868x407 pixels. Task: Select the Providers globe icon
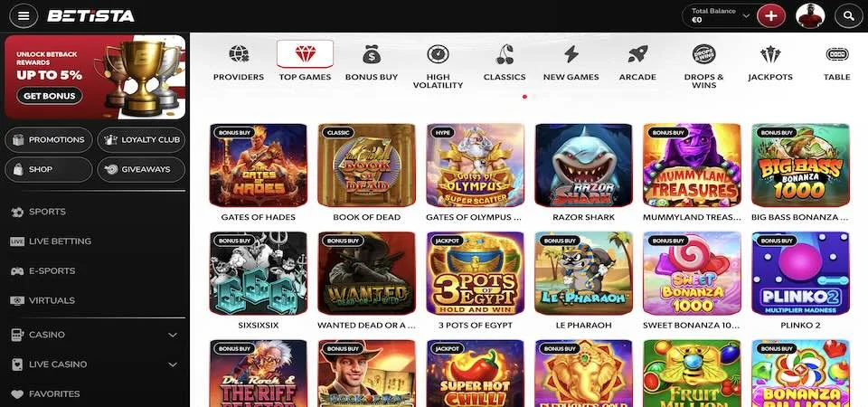[x=239, y=54]
